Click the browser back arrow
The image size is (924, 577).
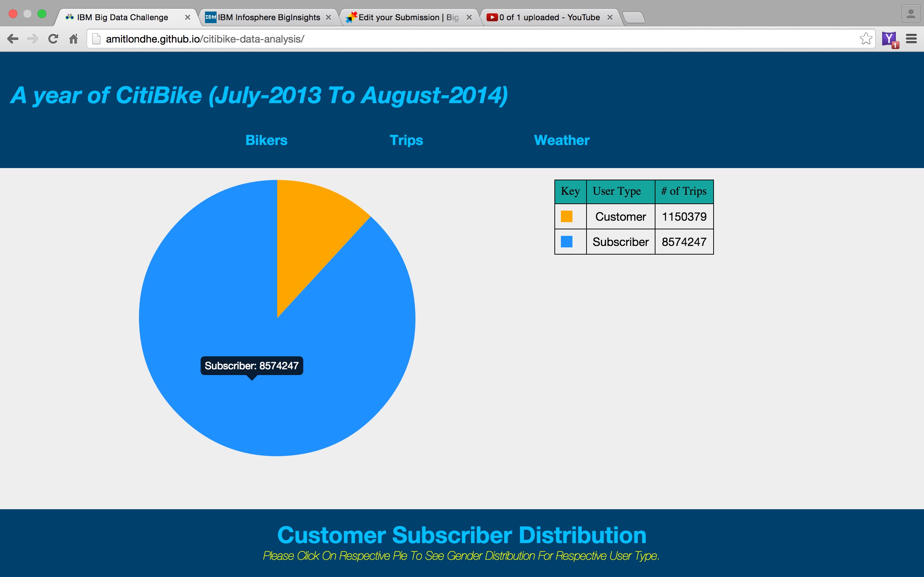13,39
